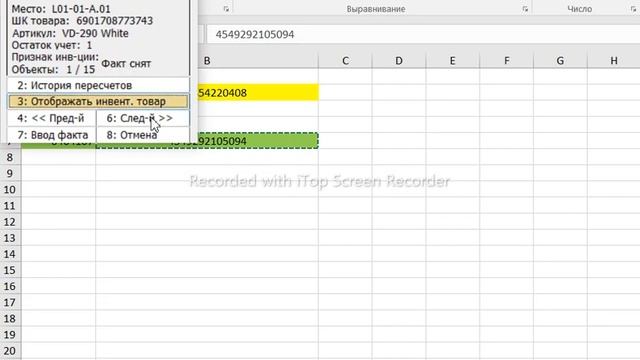Go to next item with След-й
Viewport: 640px width, 360px height.
[143, 118]
